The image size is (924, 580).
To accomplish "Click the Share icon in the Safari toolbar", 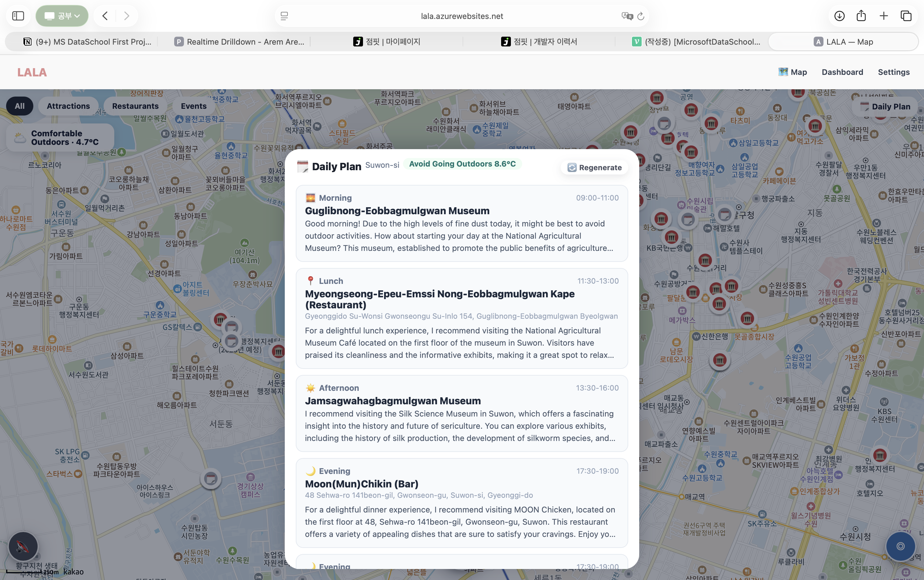I will pos(861,16).
